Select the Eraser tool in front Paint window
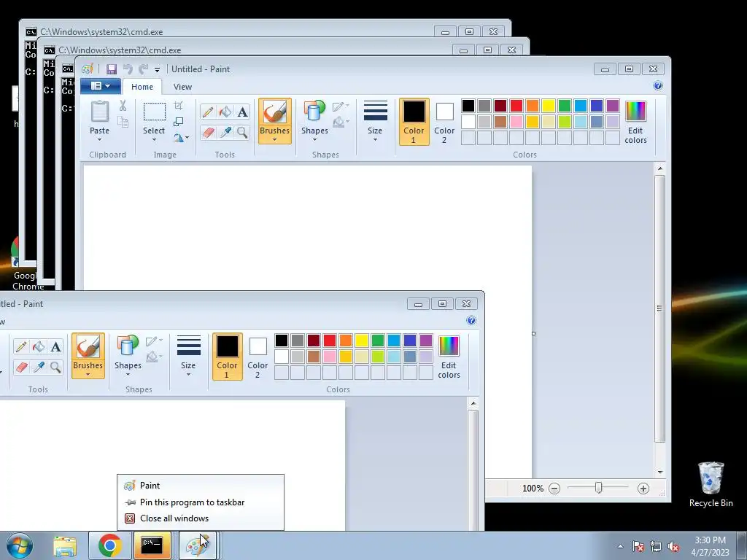Screen dimensions: 747x560 (x=21, y=367)
